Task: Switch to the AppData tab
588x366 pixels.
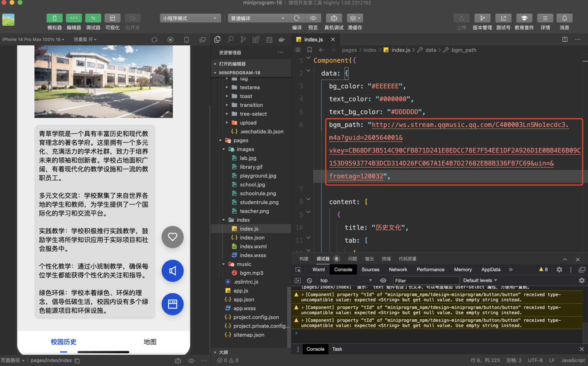Action: [x=491, y=270]
